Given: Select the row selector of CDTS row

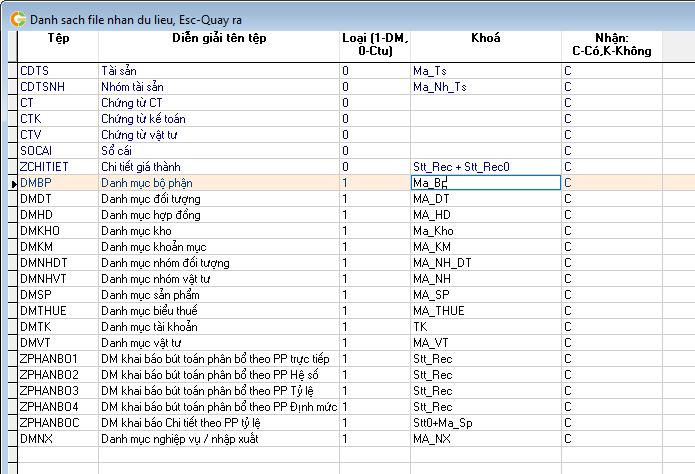Looking at the screenshot, I should click(x=12, y=71).
